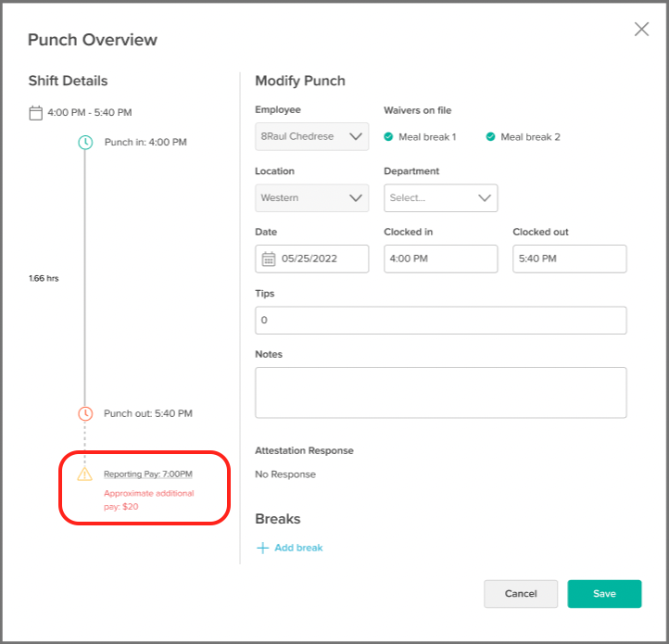
Task: Click the calendar icon beside the shift time range
Action: (35, 113)
